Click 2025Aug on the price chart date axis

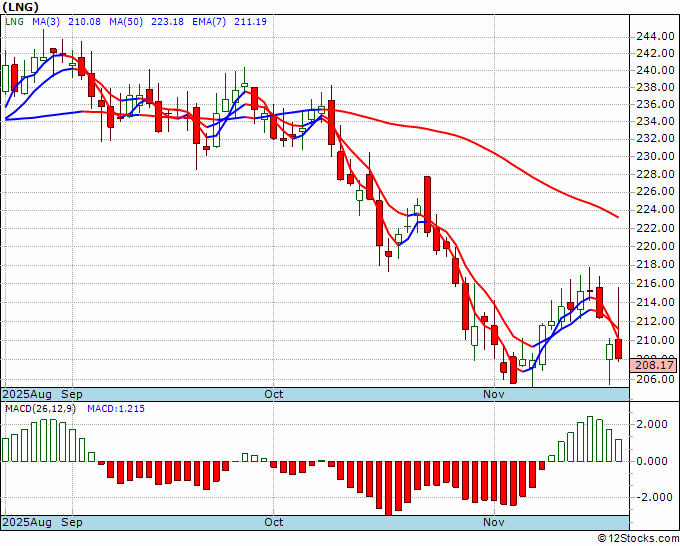(27, 394)
